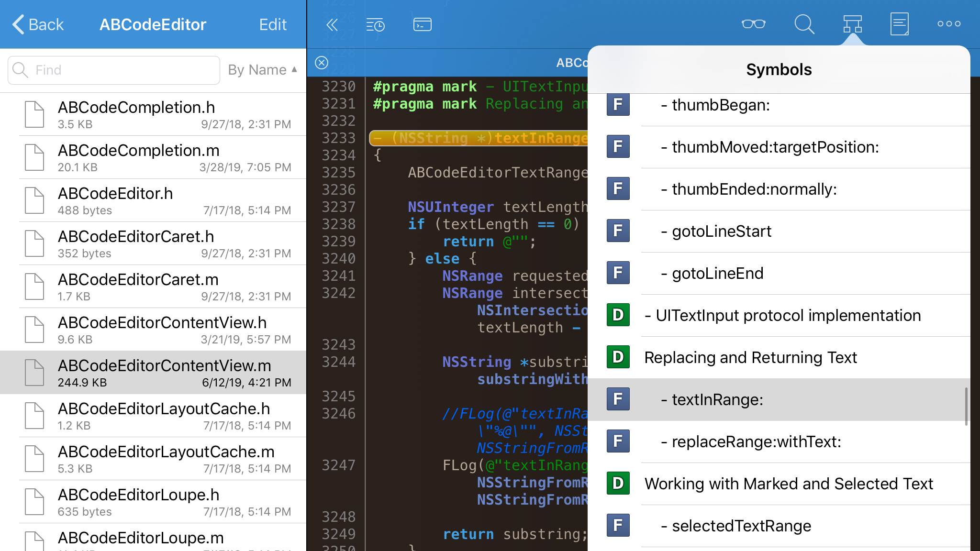
Task: Close the Symbols popover panel
Action: [x=852, y=24]
